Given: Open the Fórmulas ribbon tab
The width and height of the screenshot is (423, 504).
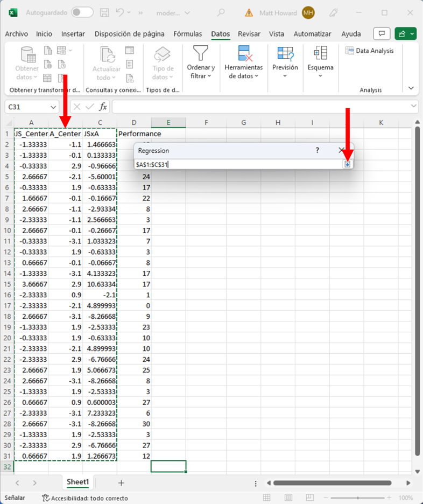Looking at the screenshot, I should pos(187,34).
